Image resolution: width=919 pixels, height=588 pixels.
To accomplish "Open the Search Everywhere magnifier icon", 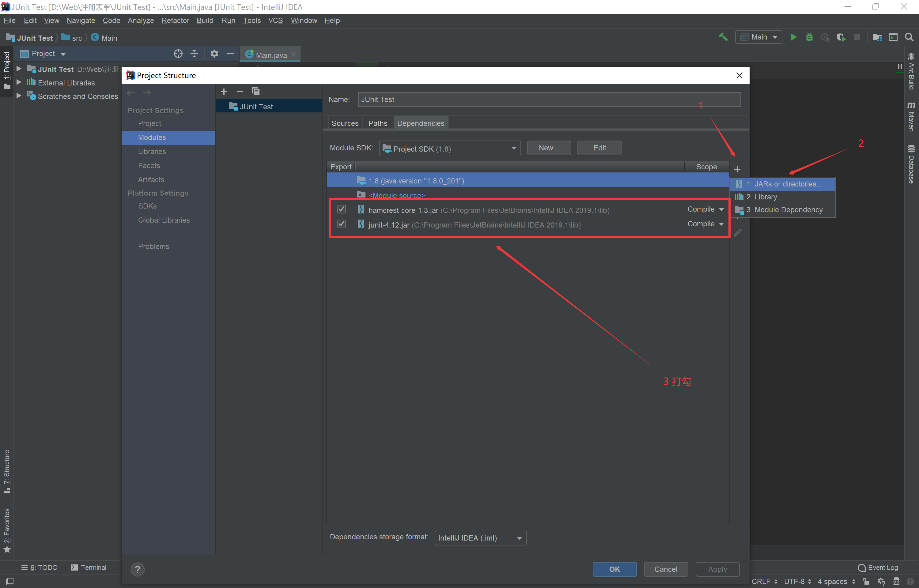I will point(909,37).
